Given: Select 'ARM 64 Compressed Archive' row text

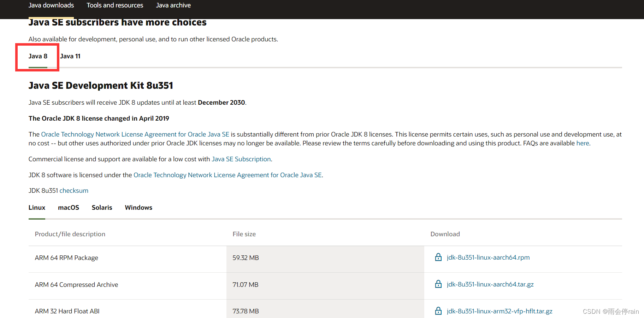Looking at the screenshot, I should [x=76, y=285].
